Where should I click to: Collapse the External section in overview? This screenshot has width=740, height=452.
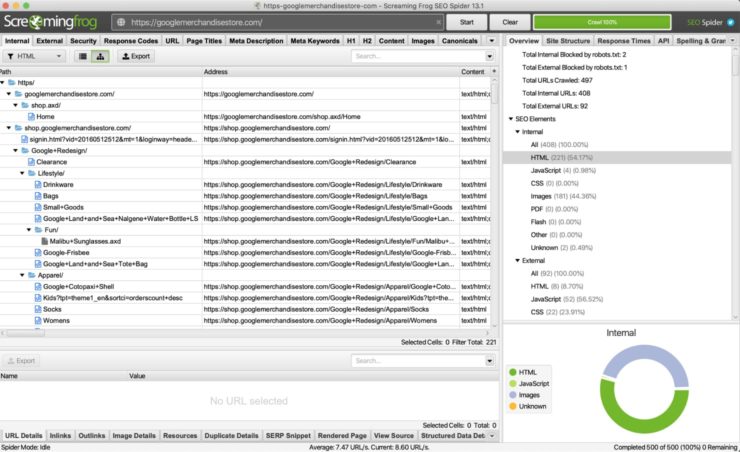point(517,260)
